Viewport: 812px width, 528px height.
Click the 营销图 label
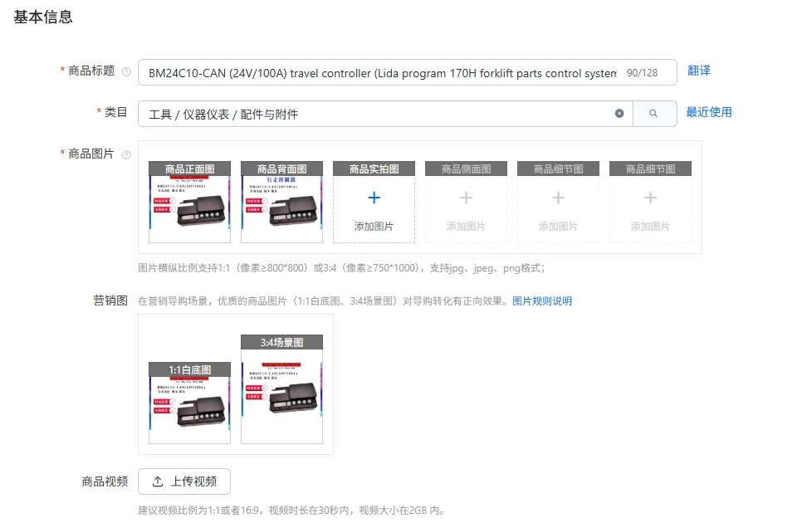(110, 301)
